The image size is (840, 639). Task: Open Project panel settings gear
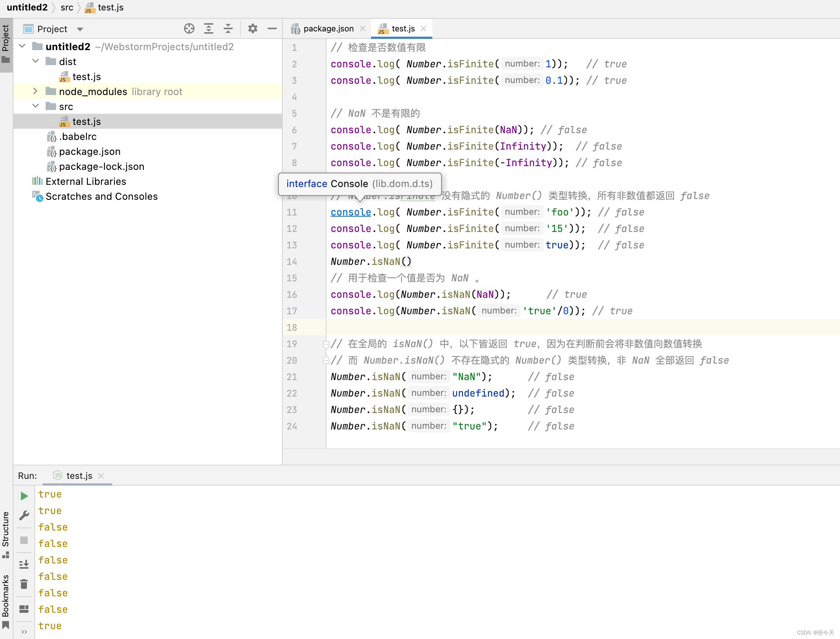252,28
